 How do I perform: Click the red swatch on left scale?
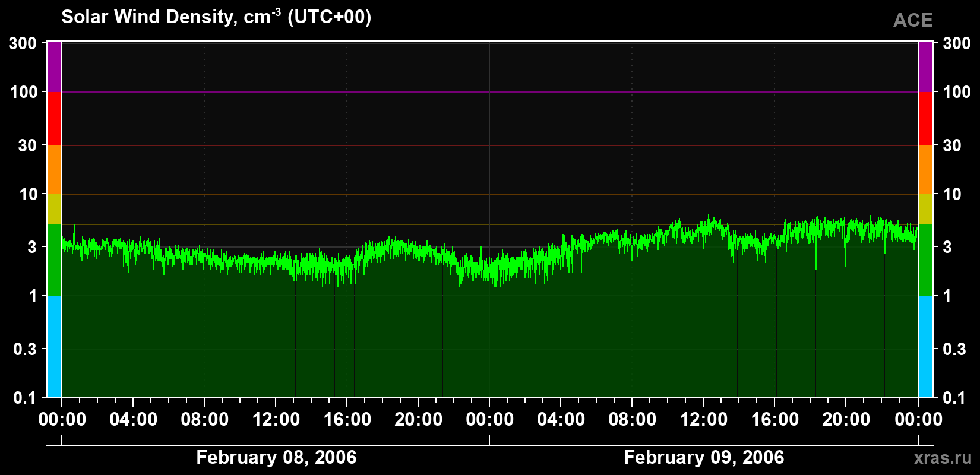point(54,119)
